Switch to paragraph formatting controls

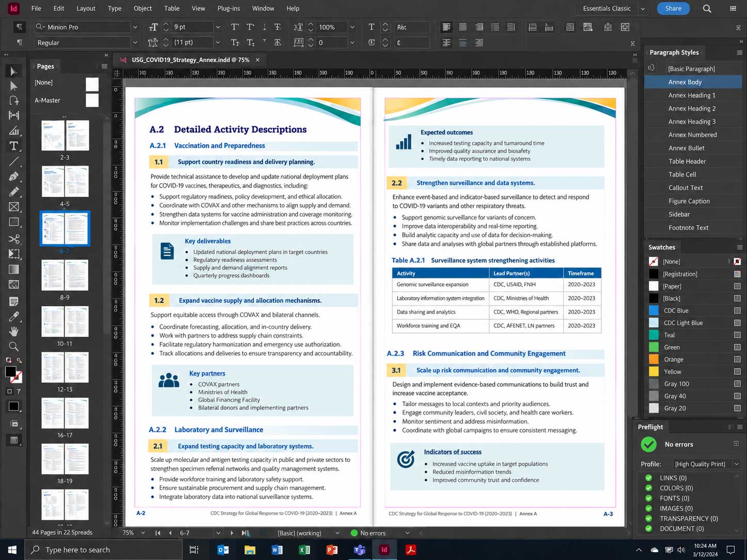(x=19, y=42)
